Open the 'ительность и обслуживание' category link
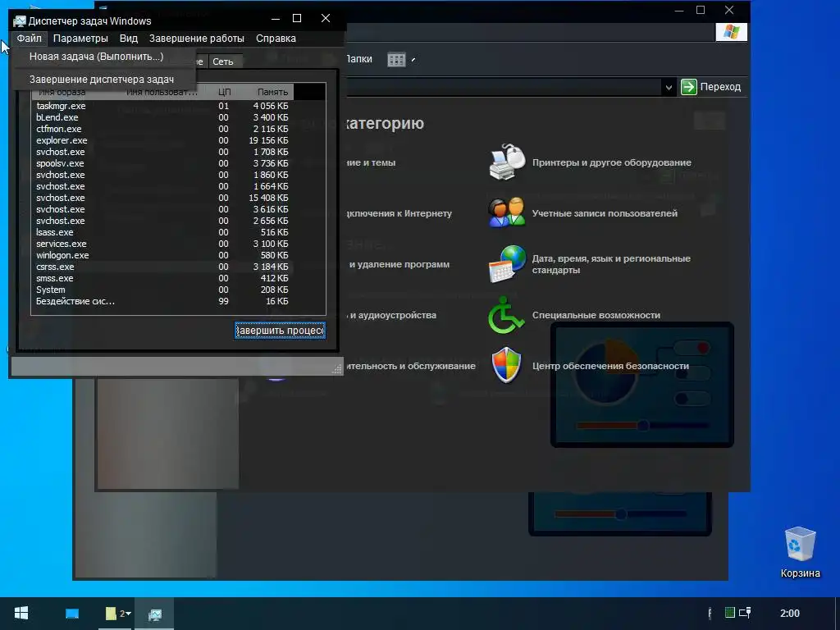The height and width of the screenshot is (630, 840). click(x=411, y=366)
